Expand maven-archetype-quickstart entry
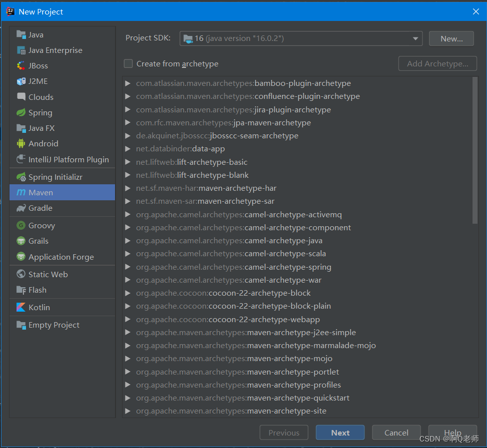The width and height of the screenshot is (487, 448). 127,398
